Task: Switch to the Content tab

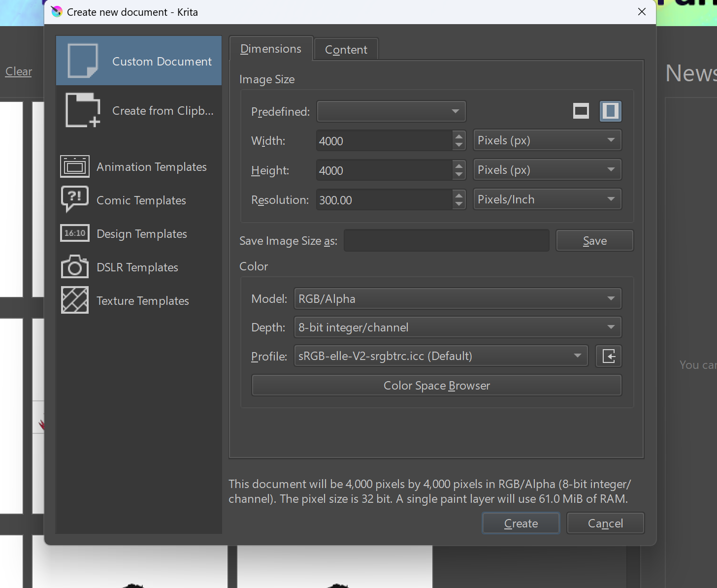Action: [346, 50]
